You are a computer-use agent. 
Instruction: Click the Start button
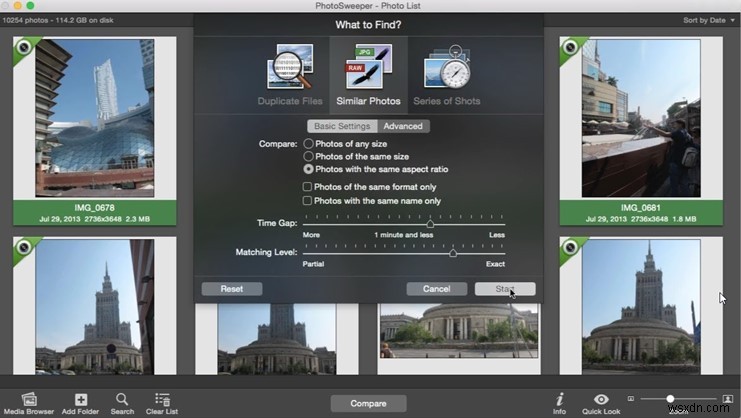click(505, 289)
